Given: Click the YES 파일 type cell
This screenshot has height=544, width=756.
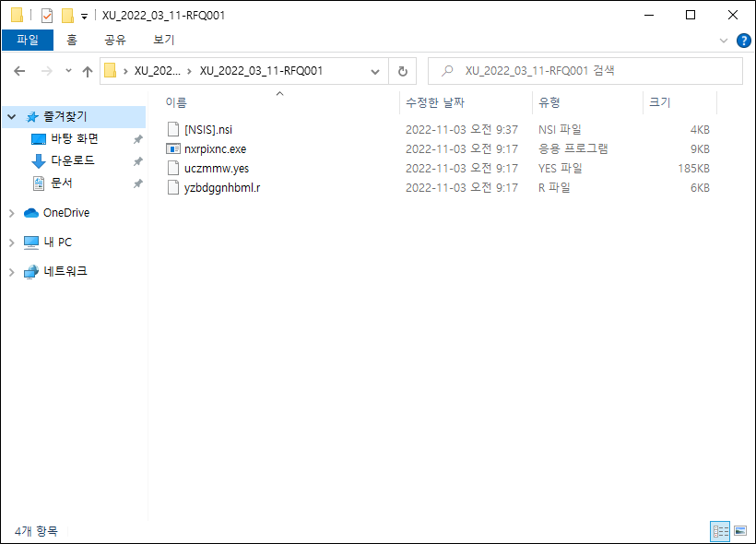Looking at the screenshot, I should pyautogui.click(x=561, y=169).
